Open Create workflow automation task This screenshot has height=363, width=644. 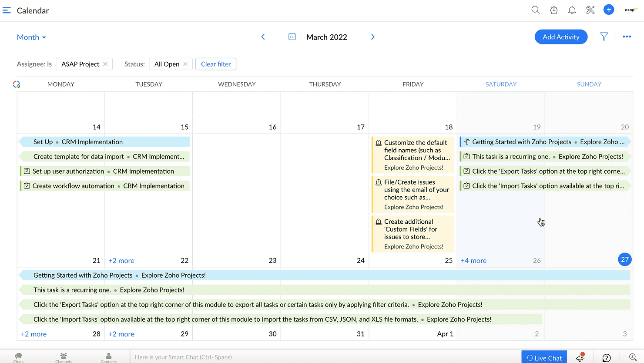tap(104, 186)
